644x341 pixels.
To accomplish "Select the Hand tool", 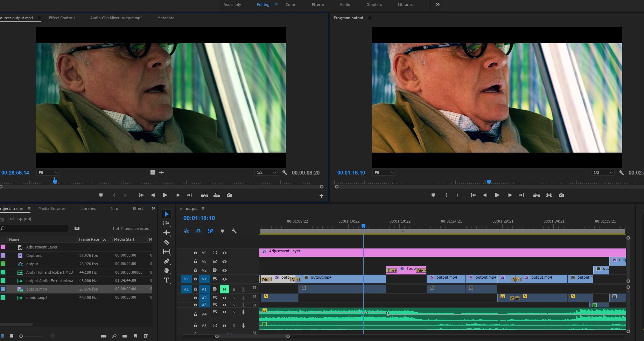I will click(167, 271).
